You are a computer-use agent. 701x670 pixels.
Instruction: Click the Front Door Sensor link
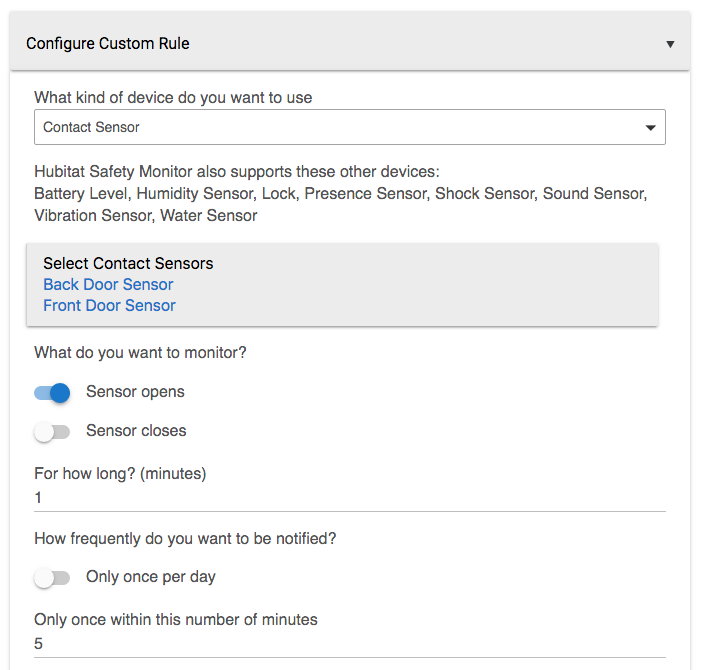click(x=110, y=305)
